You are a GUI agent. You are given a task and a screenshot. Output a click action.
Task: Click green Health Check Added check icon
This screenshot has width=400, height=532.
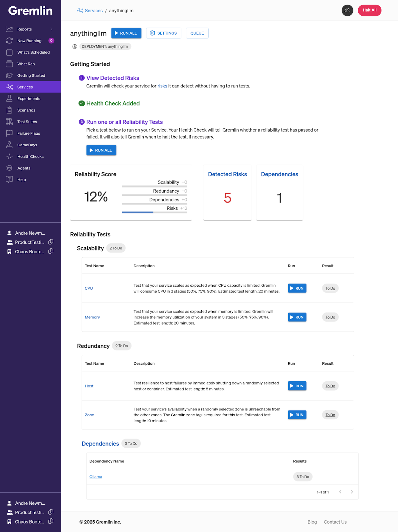82,103
